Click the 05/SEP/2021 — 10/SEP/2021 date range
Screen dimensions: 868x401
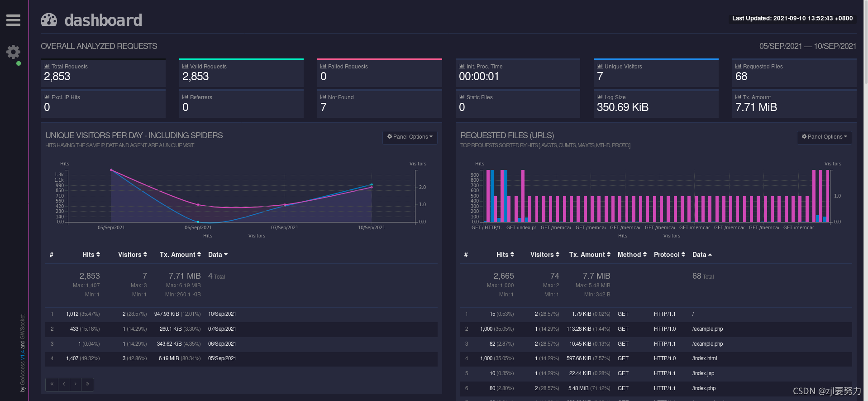tap(807, 46)
